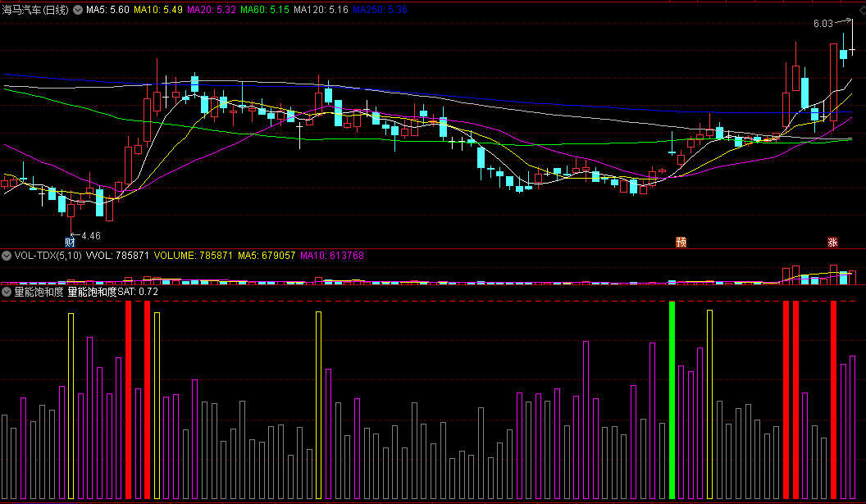The height and width of the screenshot is (504, 866).
Task: Select the 海马汽车(日线) chart title
Action: 36,10
